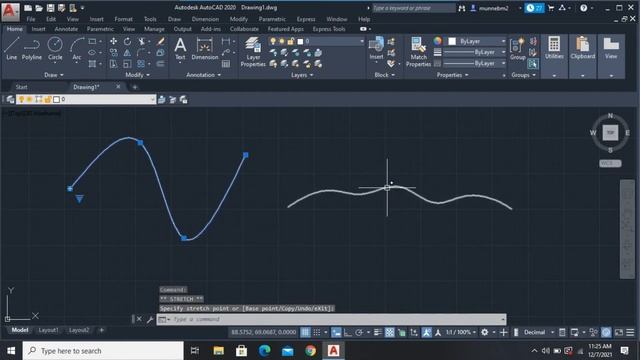Expand the Properties panel dropdown
Image resolution: width=640 pixels, height=360 pixels.
point(452,75)
